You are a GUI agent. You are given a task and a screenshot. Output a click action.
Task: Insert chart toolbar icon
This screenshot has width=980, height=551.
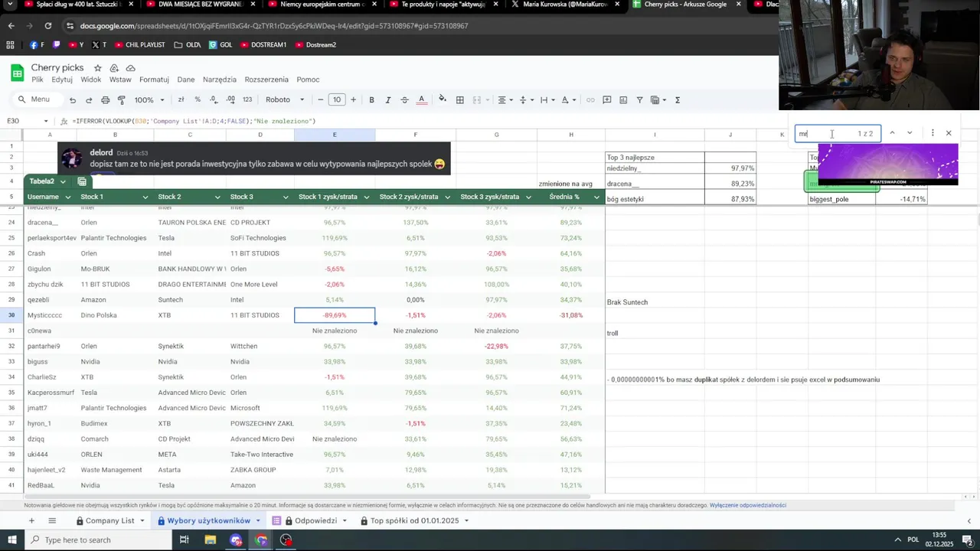tap(623, 99)
